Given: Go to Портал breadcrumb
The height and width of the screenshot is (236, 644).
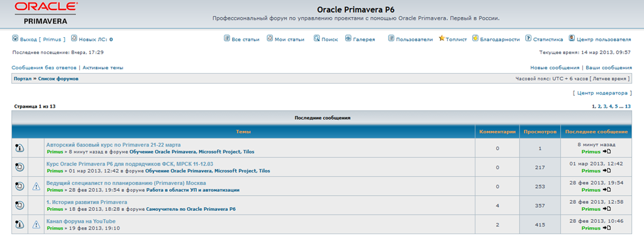Looking at the screenshot, I should point(23,79).
